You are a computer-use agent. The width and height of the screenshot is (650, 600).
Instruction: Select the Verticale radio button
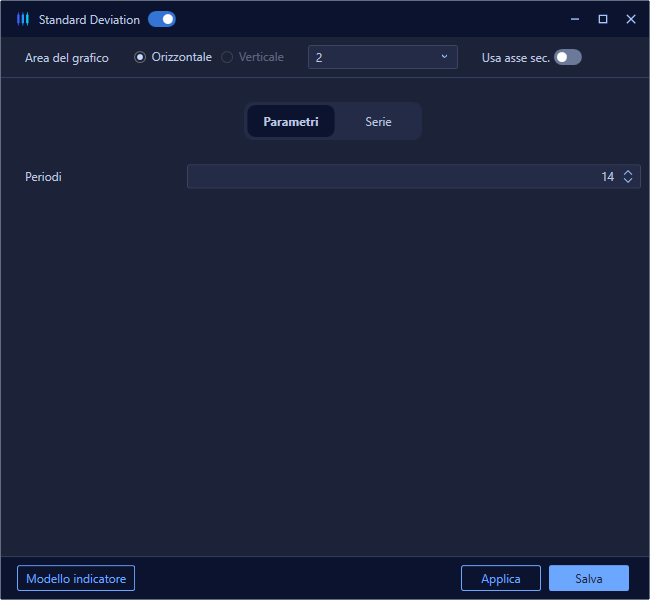coord(227,57)
